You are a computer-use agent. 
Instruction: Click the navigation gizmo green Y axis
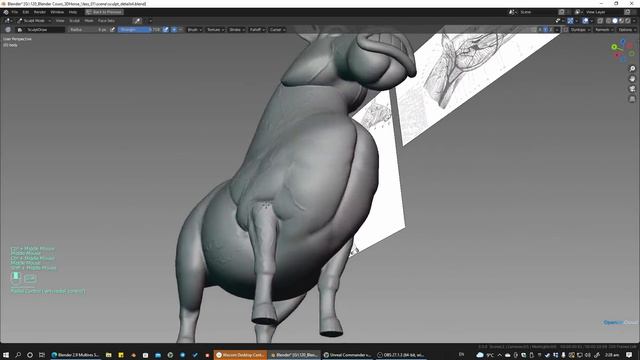coord(614,47)
